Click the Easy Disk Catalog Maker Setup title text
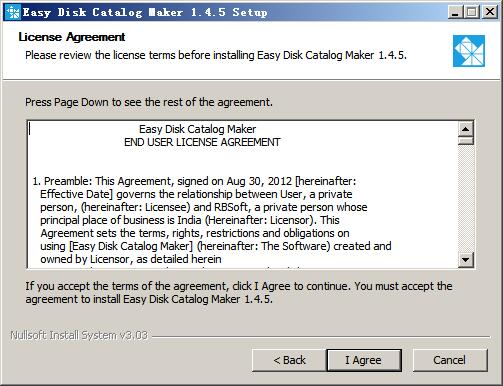The height and width of the screenshot is (386, 503). (x=145, y=12)
